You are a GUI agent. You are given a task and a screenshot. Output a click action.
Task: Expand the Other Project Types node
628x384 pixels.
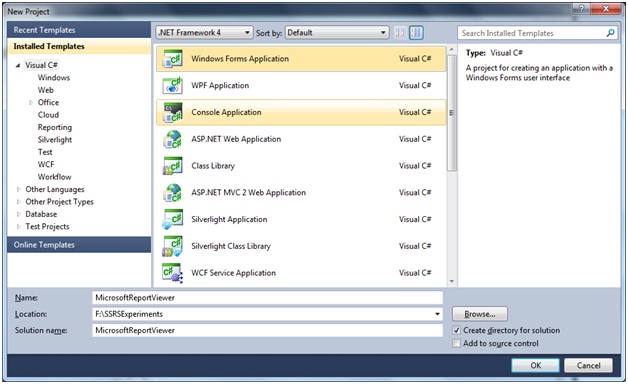coord(18,202)
